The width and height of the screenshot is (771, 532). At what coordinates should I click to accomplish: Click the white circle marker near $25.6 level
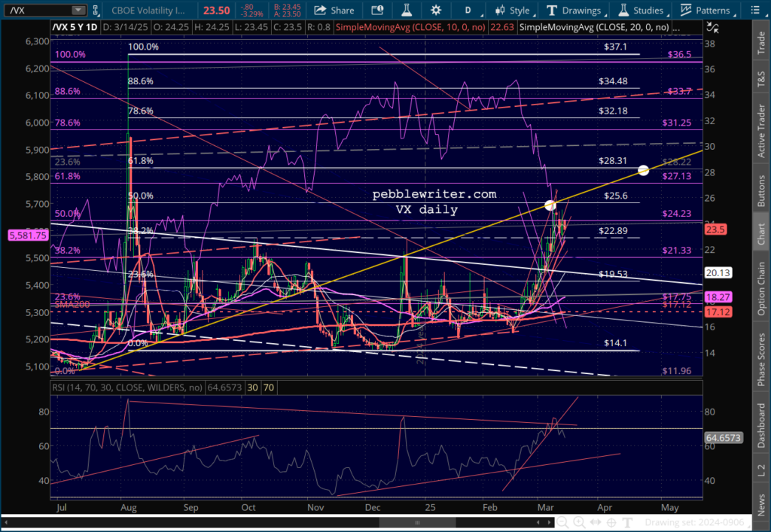point(550,205)
